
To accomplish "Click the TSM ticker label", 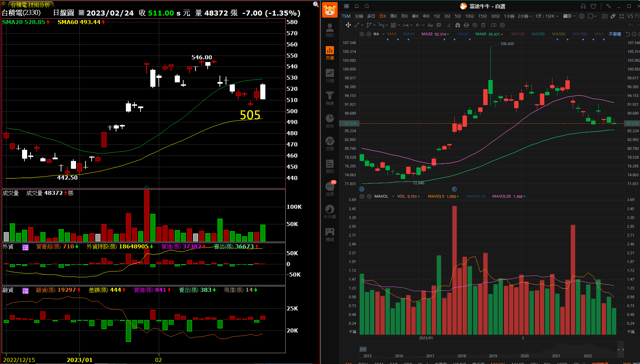I will tap(346, 16).
